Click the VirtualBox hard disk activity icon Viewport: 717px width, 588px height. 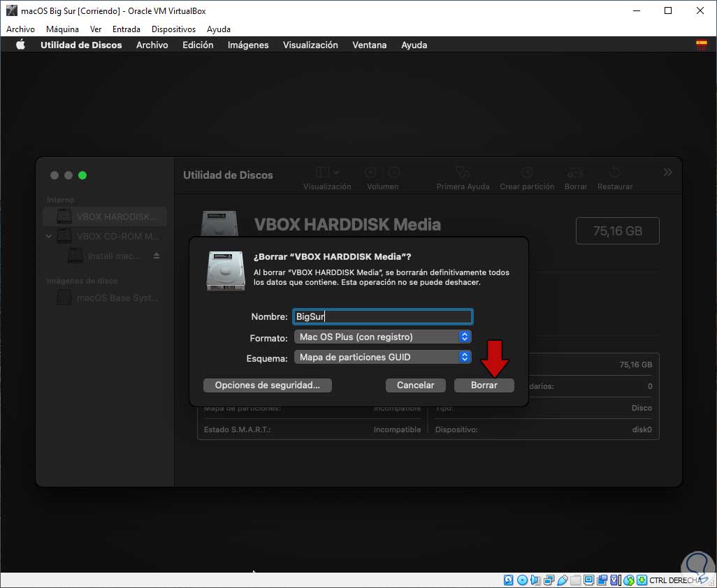508,580
